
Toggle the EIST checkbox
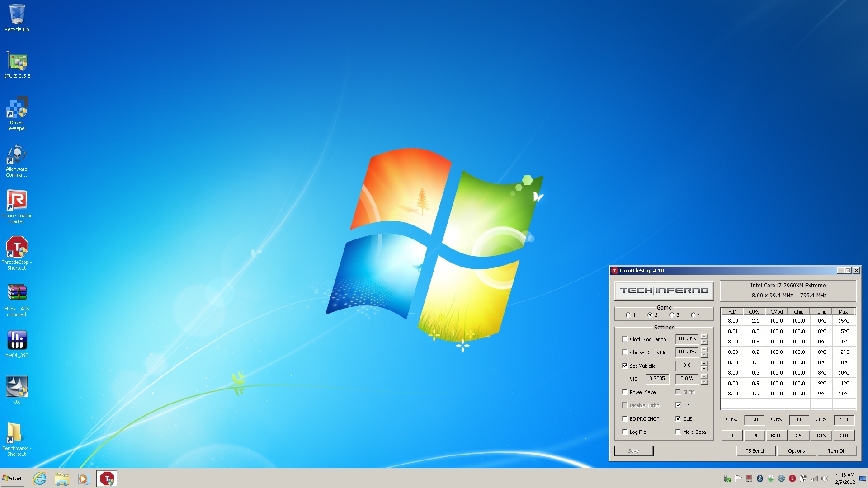click(678, 405)
